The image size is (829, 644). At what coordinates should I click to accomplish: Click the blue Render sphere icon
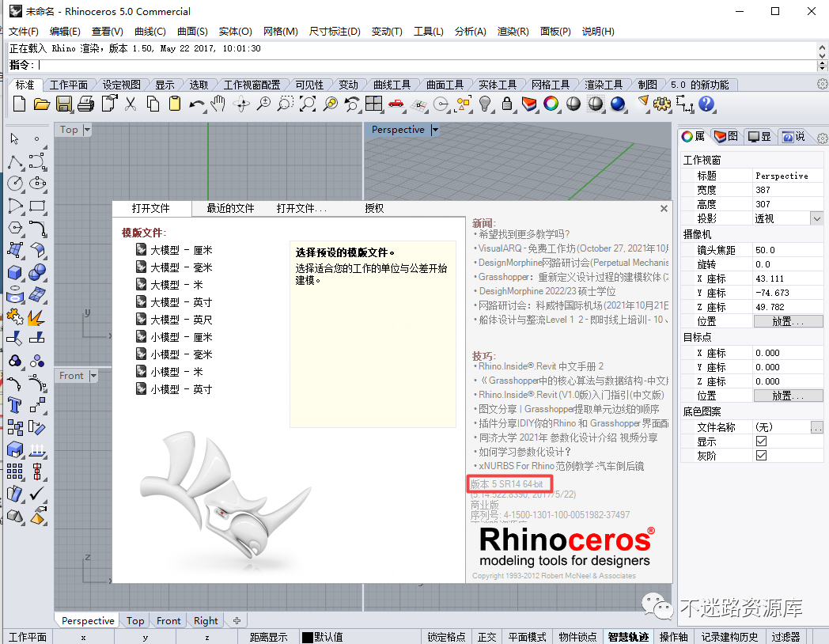pyautogui.click(x=618, y=104)
